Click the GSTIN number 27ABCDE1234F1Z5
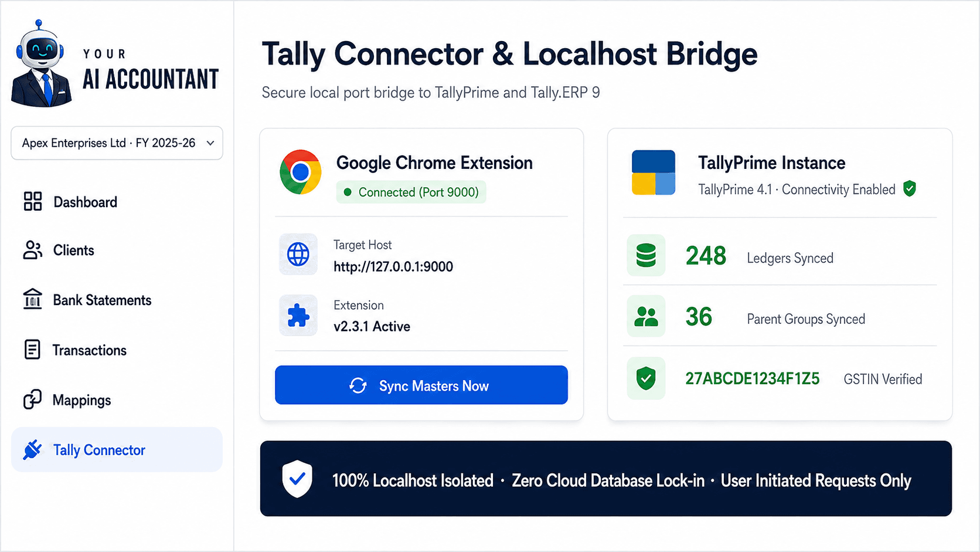The image size is (980, 552). coord(753,379)
